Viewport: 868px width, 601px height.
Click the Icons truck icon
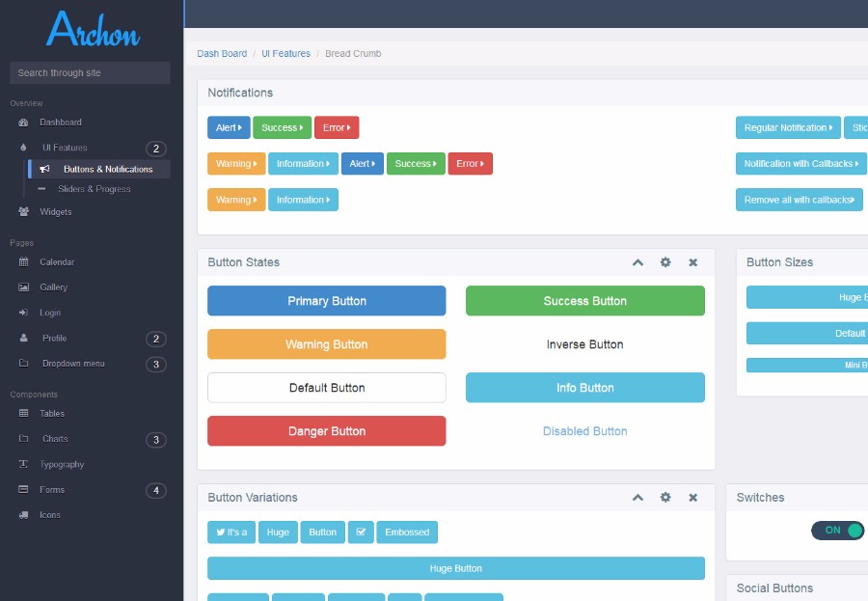coord(23,515)
